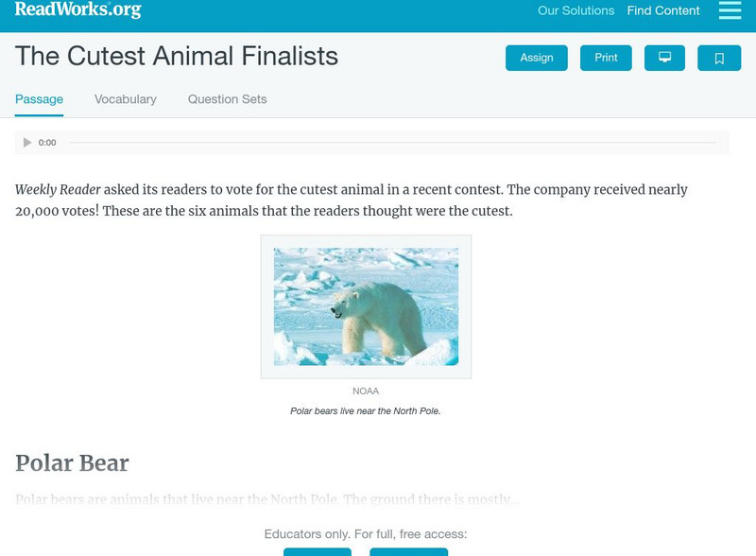Play the passage audio
The width and height of the screenshot is (756, 556).
(x=27, y=143)
